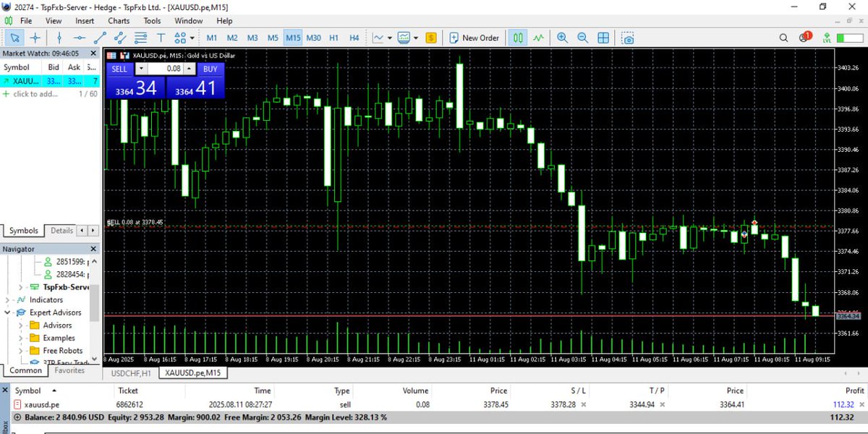Select the Fibonacci retracement tool
This screenshot has height=434, width=868.
tap(140, 38)
